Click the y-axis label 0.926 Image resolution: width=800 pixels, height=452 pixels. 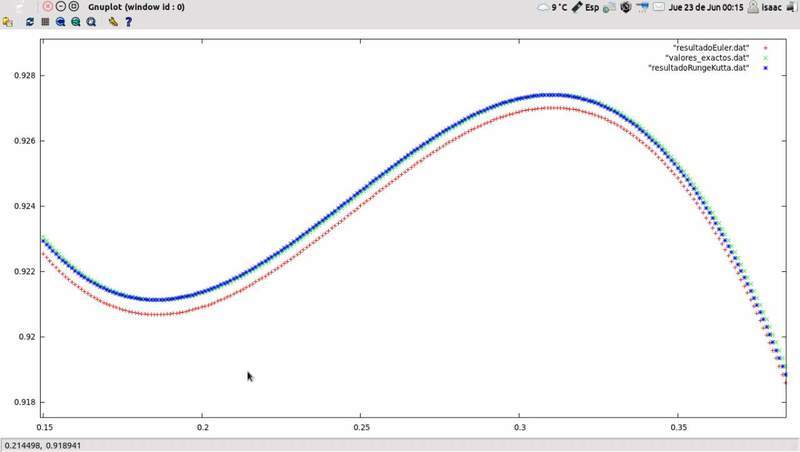point(25,141)
